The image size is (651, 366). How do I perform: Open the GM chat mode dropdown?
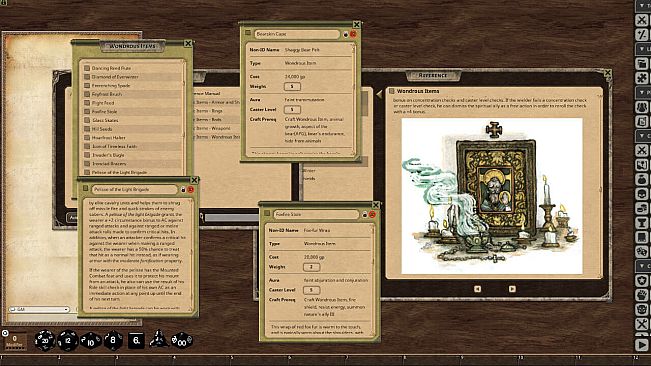click(x=39, y=310)
